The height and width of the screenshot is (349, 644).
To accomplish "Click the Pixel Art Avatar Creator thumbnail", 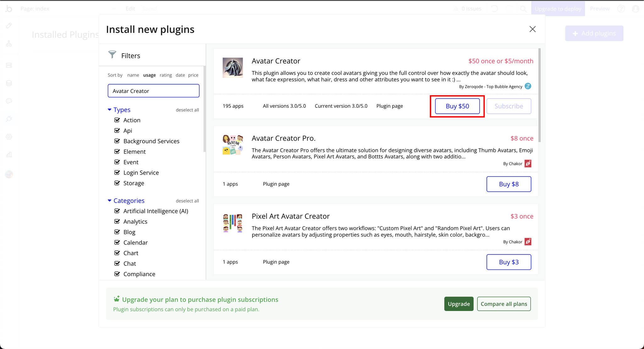I will tap(233, 223).
